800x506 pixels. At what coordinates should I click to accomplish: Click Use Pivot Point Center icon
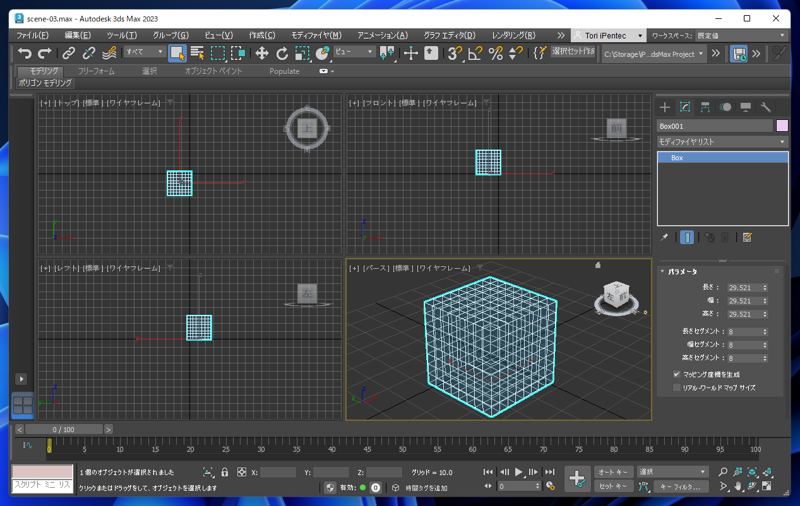(387, 53)
